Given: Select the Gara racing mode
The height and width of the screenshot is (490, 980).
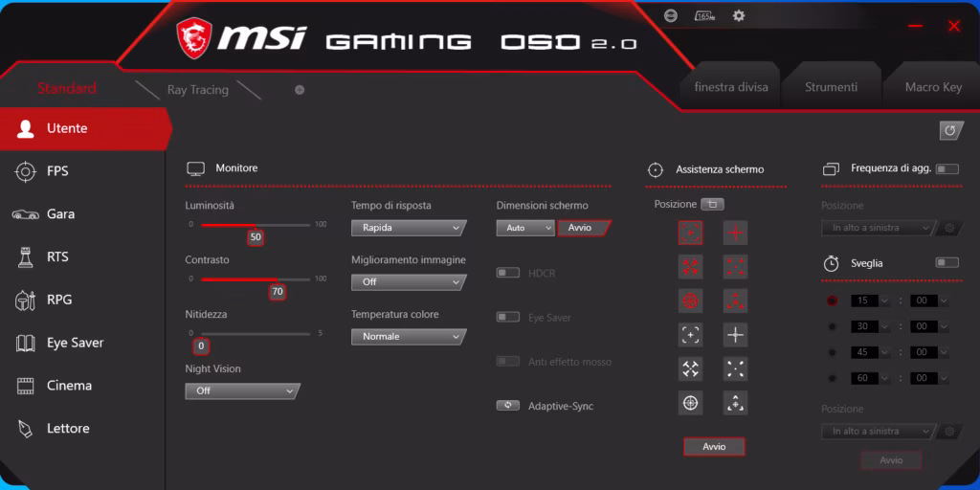Looking at the screenshot, I should pos(82,213).
